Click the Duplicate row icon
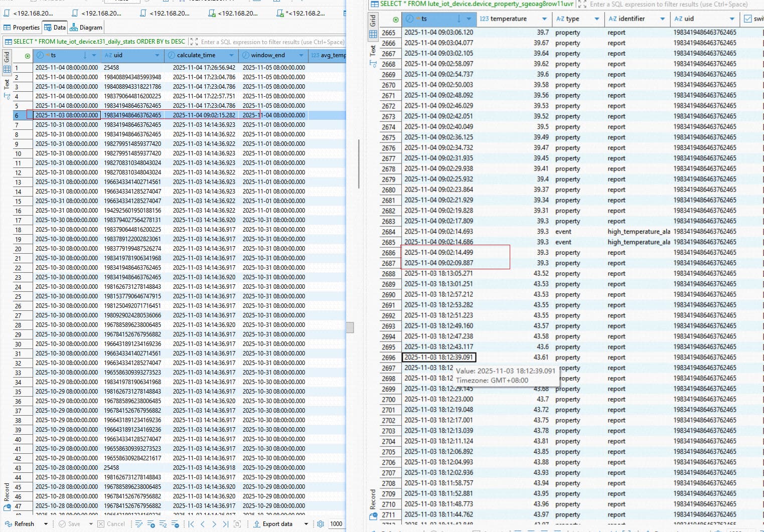 [x=163, y=524]
